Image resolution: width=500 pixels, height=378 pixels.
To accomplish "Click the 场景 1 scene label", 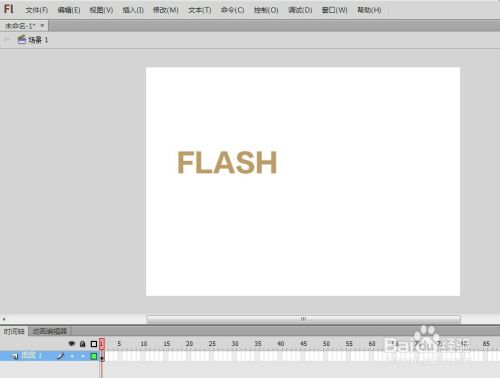I will [38, 40].
